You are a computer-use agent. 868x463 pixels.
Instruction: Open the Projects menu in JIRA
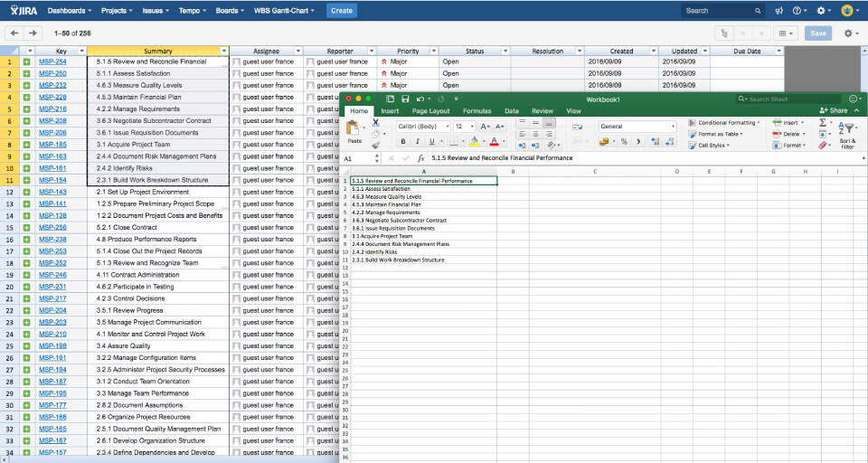pos(117,11)
